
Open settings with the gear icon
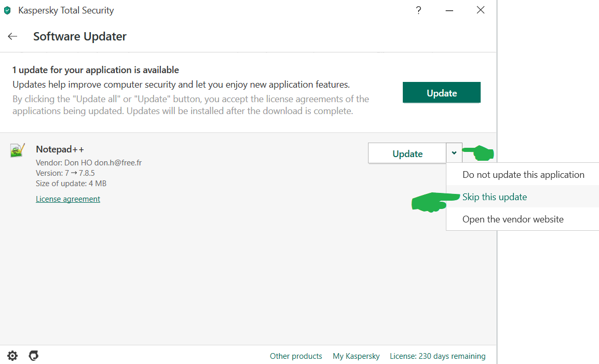(12, 356)
